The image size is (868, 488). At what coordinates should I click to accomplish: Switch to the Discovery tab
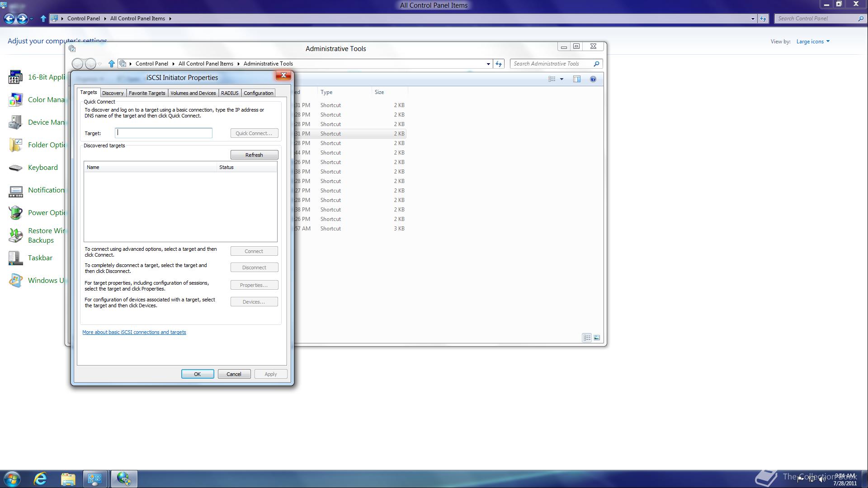coord(113,93)
